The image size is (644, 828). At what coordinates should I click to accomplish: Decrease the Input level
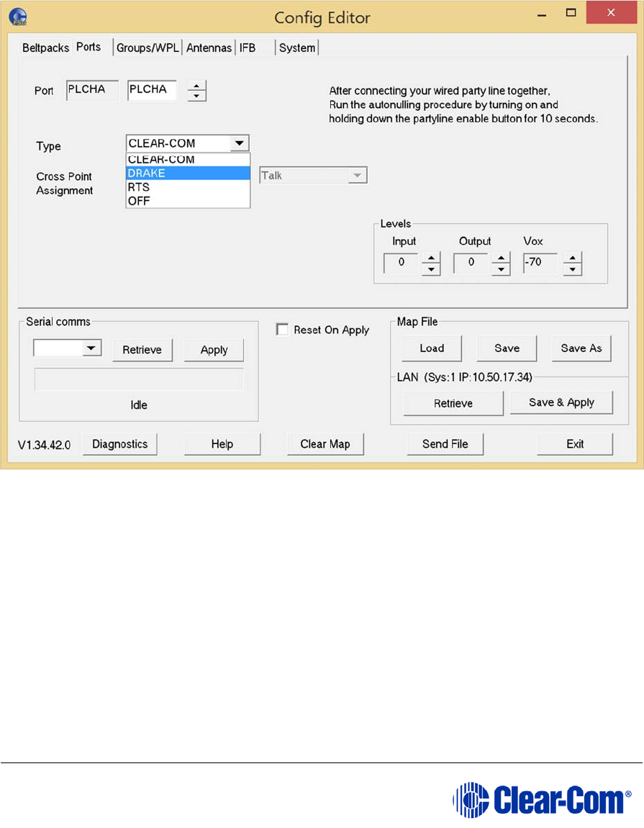click(431, 269)
